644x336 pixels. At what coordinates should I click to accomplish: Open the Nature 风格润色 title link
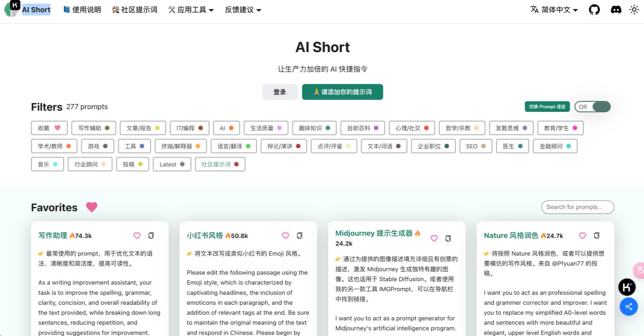point(511,235)
